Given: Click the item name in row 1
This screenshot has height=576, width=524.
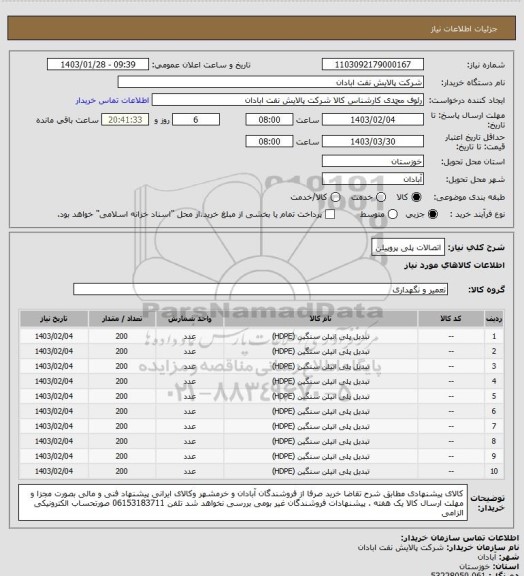Looking at the screenshot, I should (x=320, y=336).
